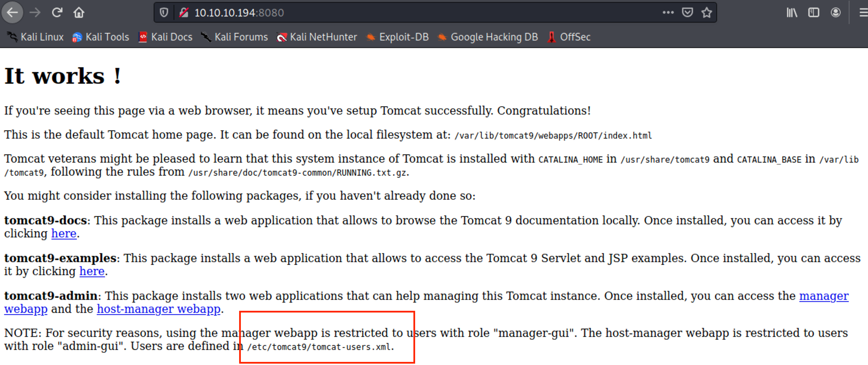This screenshot has height=365, width=868.
Task: Save page to Pocket
Action: (687, 13)
